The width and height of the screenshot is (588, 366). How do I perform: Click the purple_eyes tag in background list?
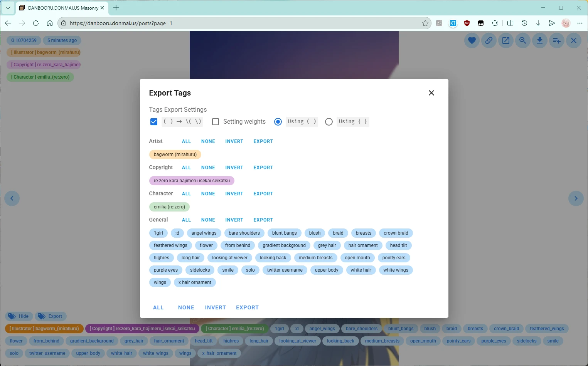(494, 341)
